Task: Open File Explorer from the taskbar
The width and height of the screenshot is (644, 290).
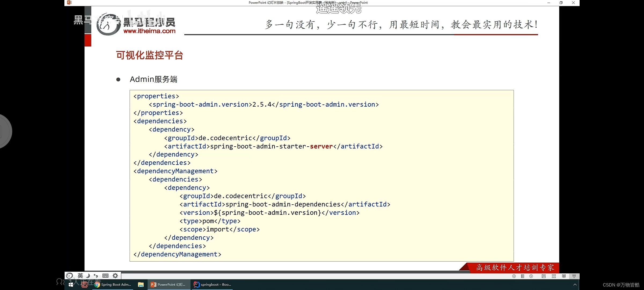Action: pyautogui.click(x=141, y=285)
